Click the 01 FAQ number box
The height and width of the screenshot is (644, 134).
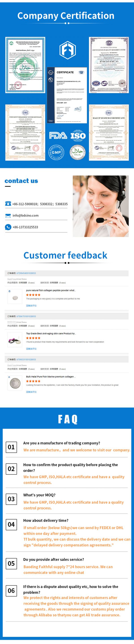[x=11, y=447]
